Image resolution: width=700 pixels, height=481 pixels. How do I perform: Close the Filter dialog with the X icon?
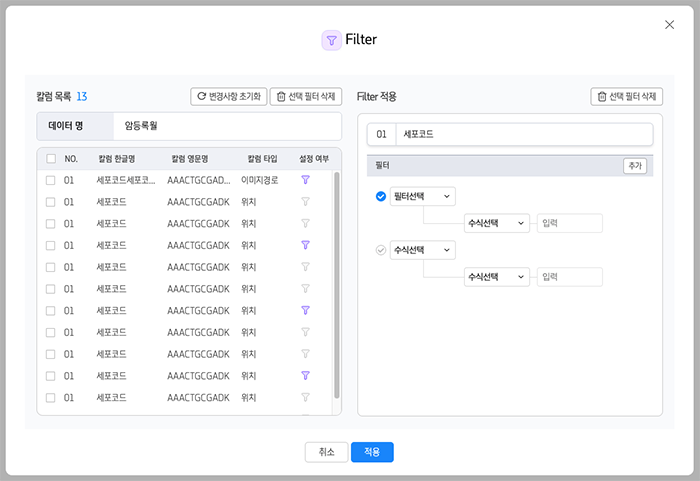(669, 25)
